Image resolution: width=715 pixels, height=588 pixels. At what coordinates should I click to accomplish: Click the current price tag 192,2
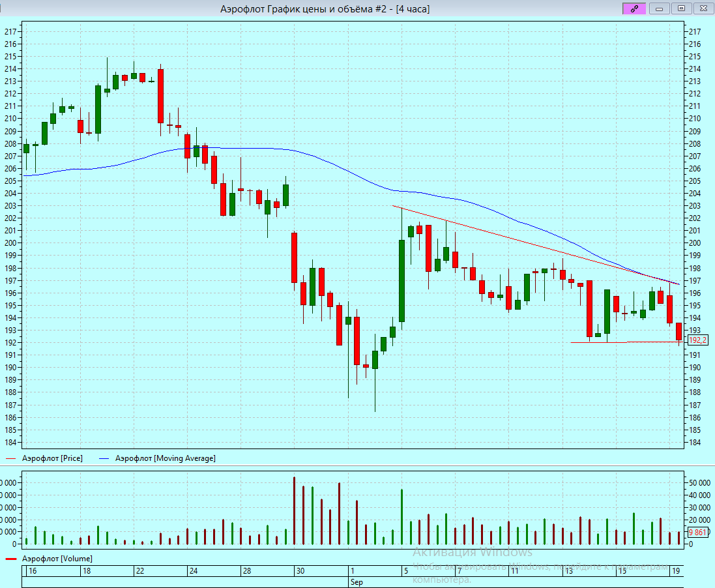[x=697, y=340]
